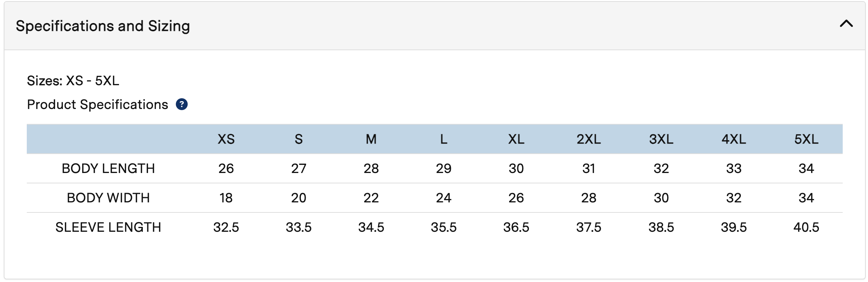
Task: Click body width value 18 under XS
Action: [226, 198]
